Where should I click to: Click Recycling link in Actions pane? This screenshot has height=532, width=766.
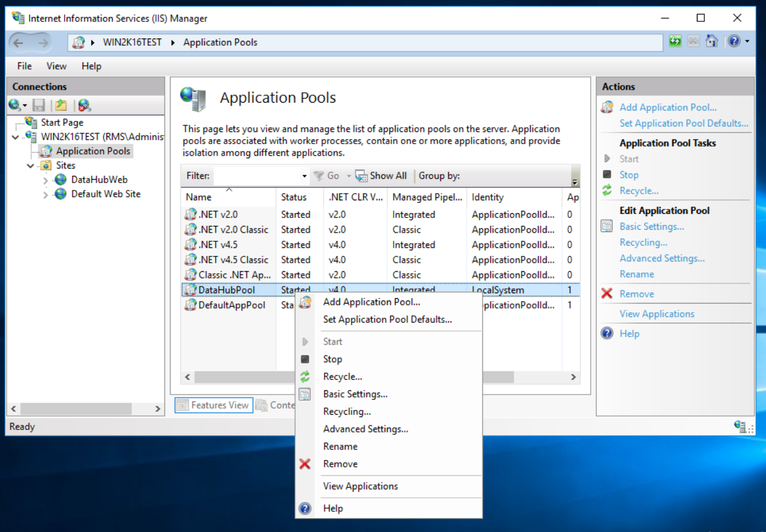click(643, 242)
